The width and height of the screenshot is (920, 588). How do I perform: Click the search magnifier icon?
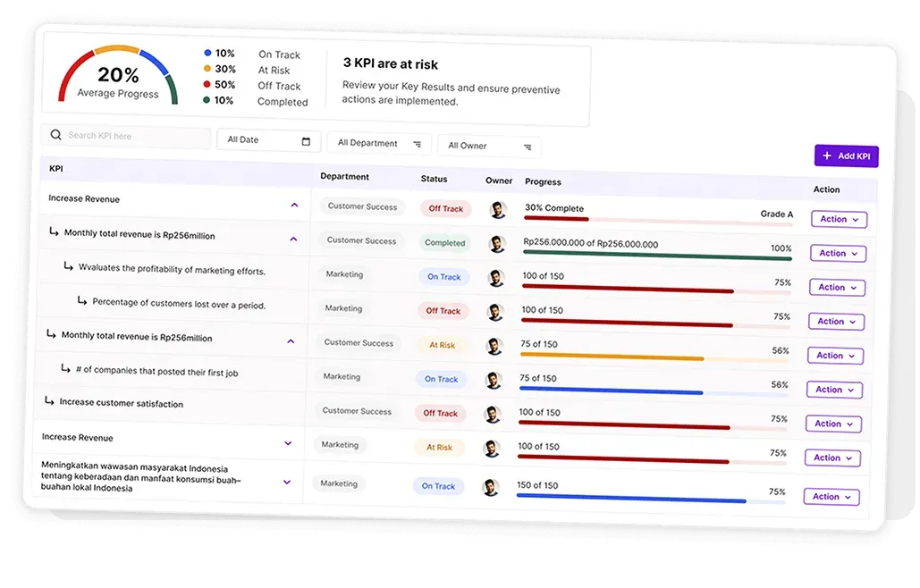coord(55,135)
